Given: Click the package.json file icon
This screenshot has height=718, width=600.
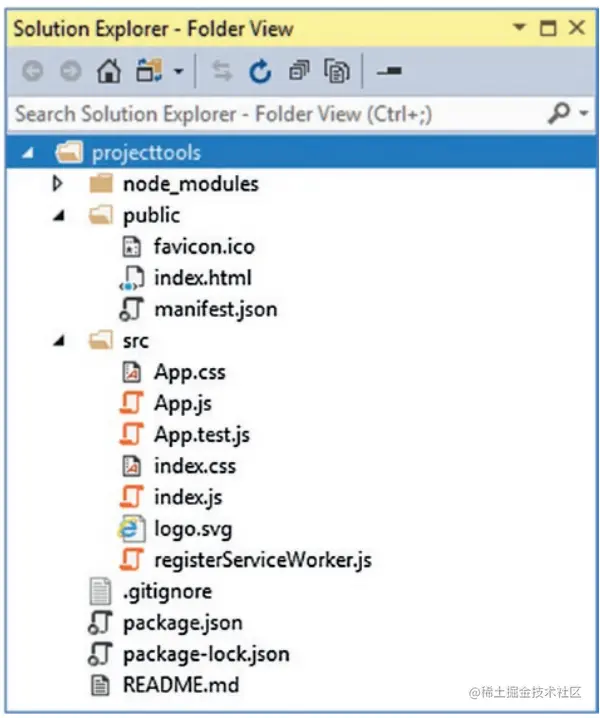Looking at the screenshot, I should 100,623.
